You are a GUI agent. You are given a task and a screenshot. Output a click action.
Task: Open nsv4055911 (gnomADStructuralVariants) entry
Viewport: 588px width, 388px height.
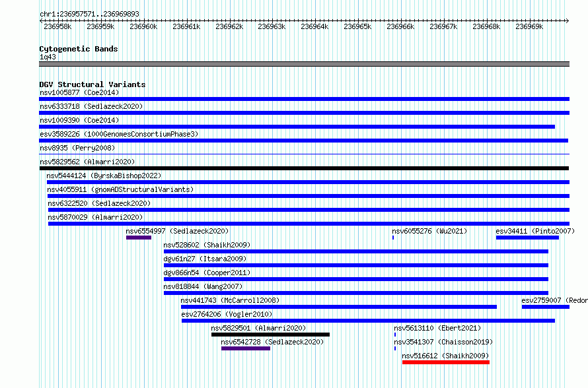point(309,196)
